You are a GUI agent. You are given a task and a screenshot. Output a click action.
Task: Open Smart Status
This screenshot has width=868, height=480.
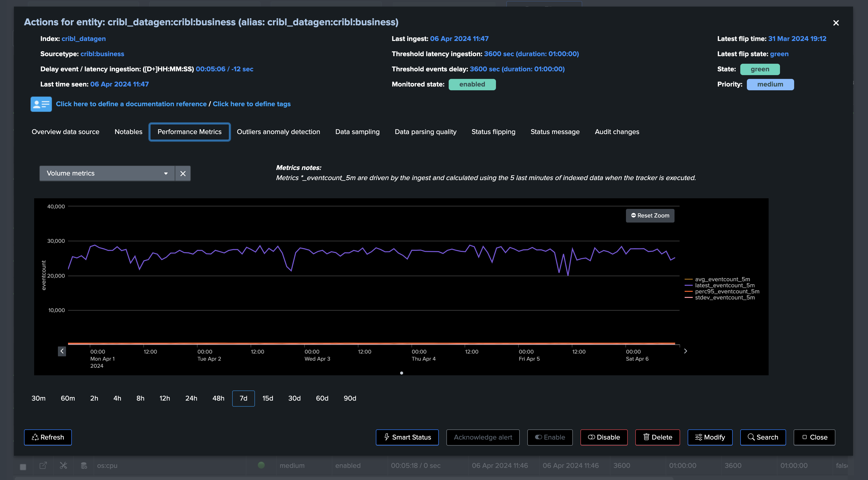click(407, 438)
